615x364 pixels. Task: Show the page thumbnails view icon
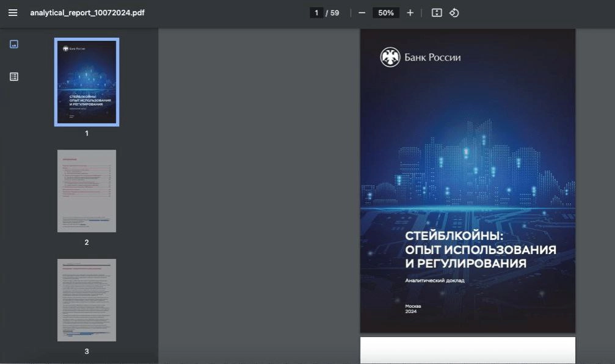coord(14,44)
